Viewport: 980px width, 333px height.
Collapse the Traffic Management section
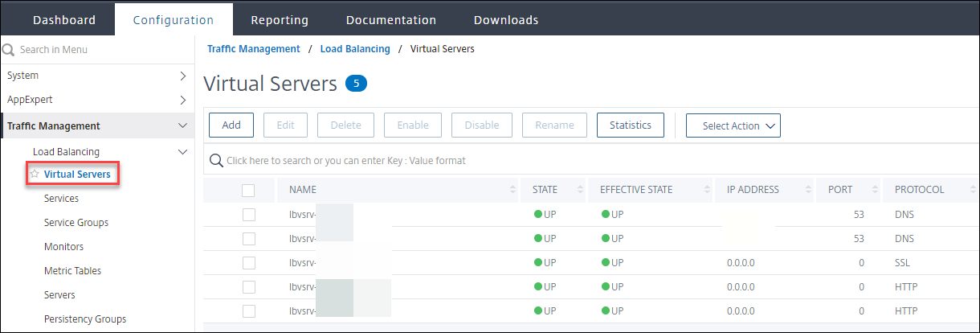(x=182, y=125)
